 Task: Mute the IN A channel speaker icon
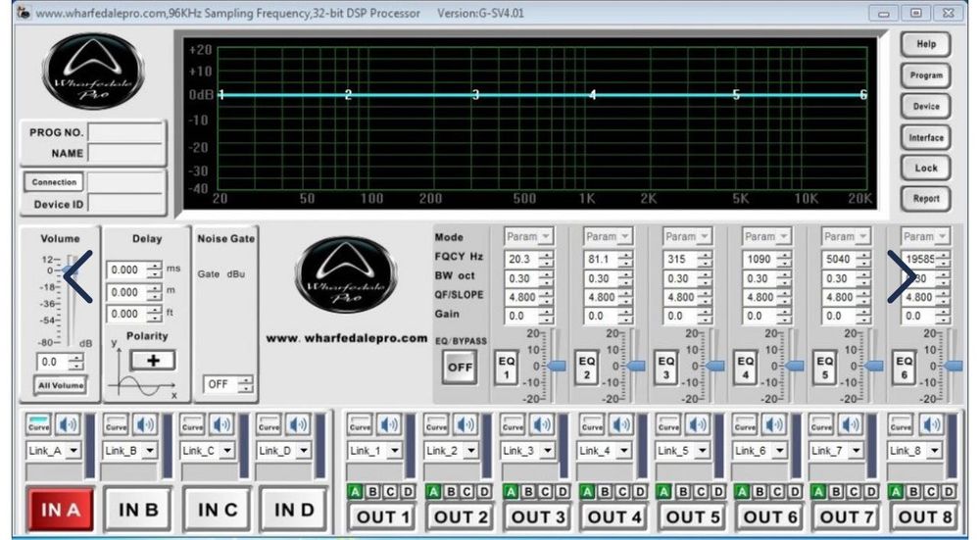tap(68, 425)
